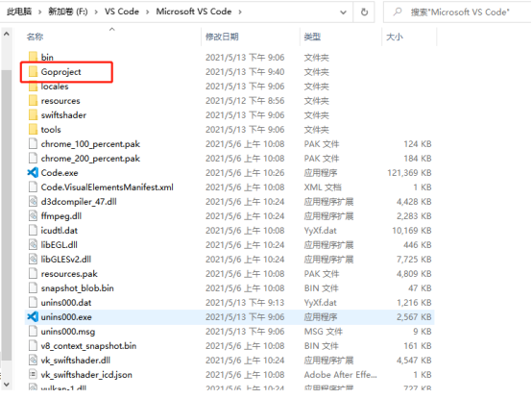Screen dimensions: 532x399
Task: Select the vk_swiftshader.dll file icon
Action: click(x=33, y=361)
